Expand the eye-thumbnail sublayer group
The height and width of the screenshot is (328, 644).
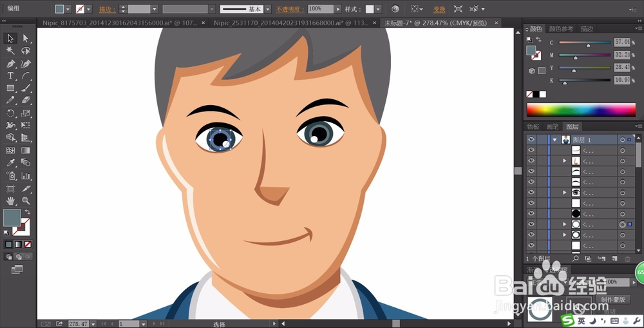point(565,193)
